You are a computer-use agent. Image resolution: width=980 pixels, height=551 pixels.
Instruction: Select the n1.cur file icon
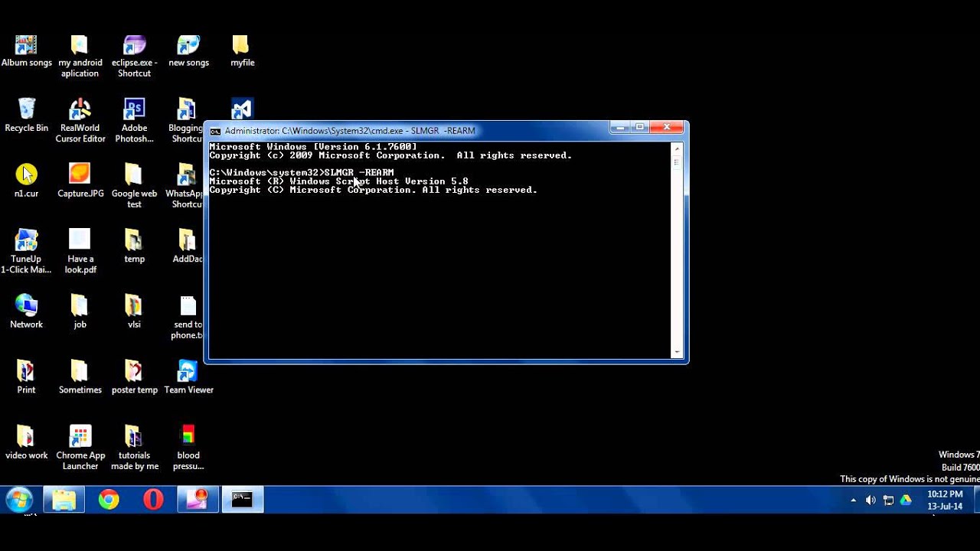point(26,181)
